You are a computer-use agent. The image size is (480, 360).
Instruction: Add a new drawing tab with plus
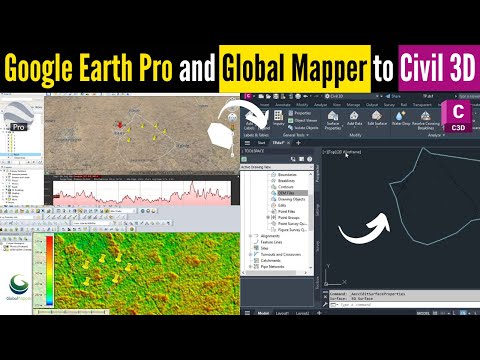click(x=298, y=143)
